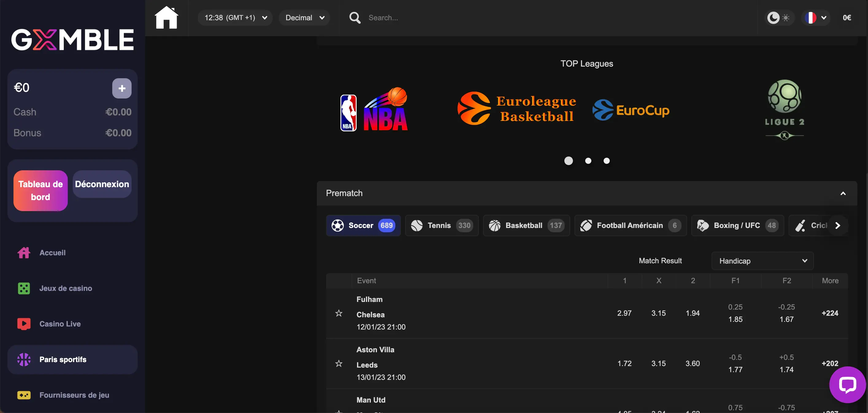Screen dimensions: 868x413
Task: Click the basketball sport icon
Action: 494,225
